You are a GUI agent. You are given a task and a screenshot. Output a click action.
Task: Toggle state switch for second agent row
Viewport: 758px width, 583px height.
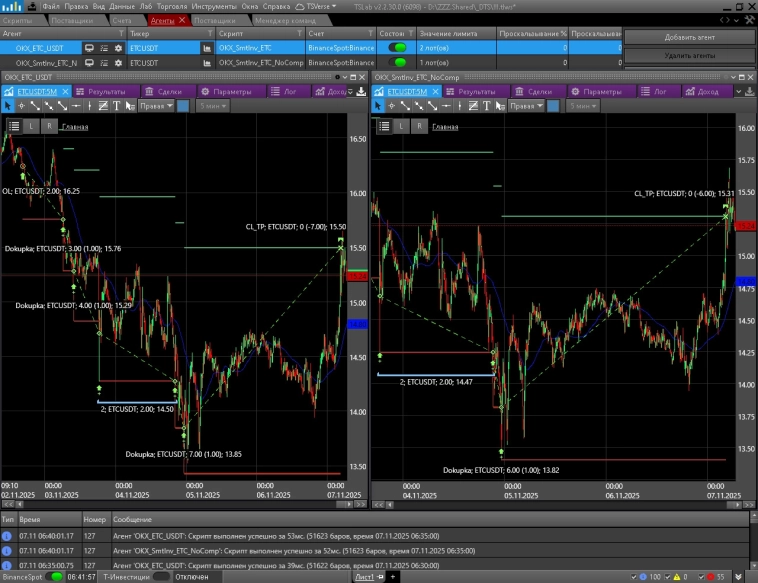[x=398, y=62]
